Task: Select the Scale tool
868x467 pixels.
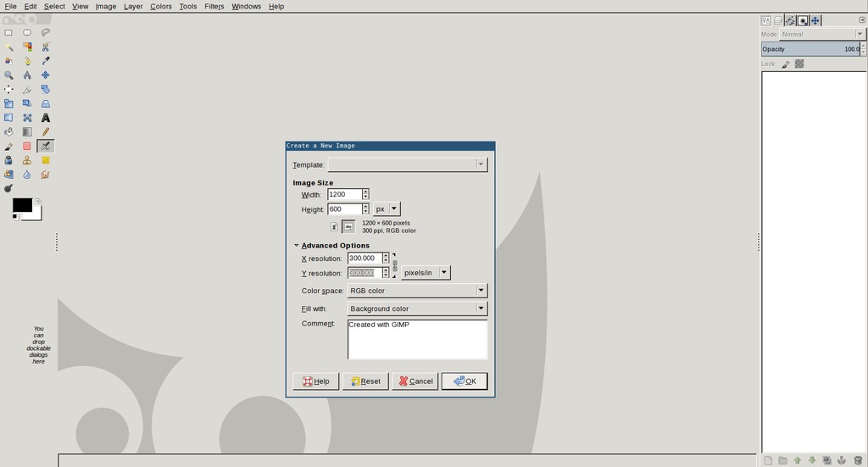Action: tap(8, 103)
